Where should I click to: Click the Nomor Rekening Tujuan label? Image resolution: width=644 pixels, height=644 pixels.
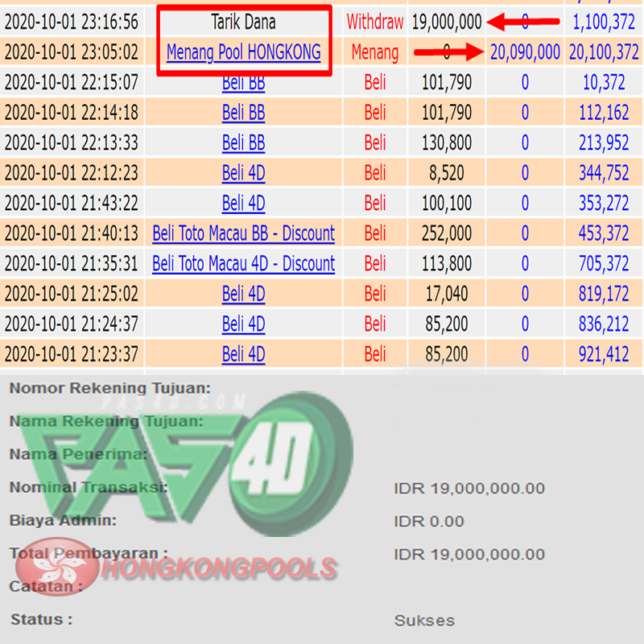point(109,388)
